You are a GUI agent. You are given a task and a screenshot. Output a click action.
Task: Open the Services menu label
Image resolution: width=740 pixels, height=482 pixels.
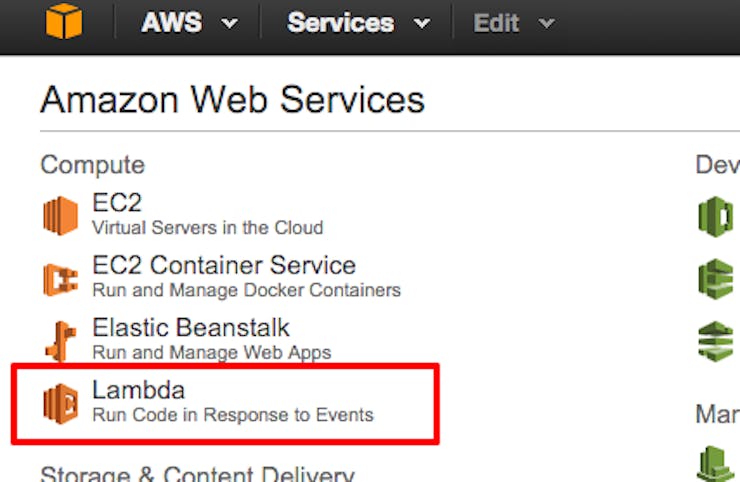point(340,23)
